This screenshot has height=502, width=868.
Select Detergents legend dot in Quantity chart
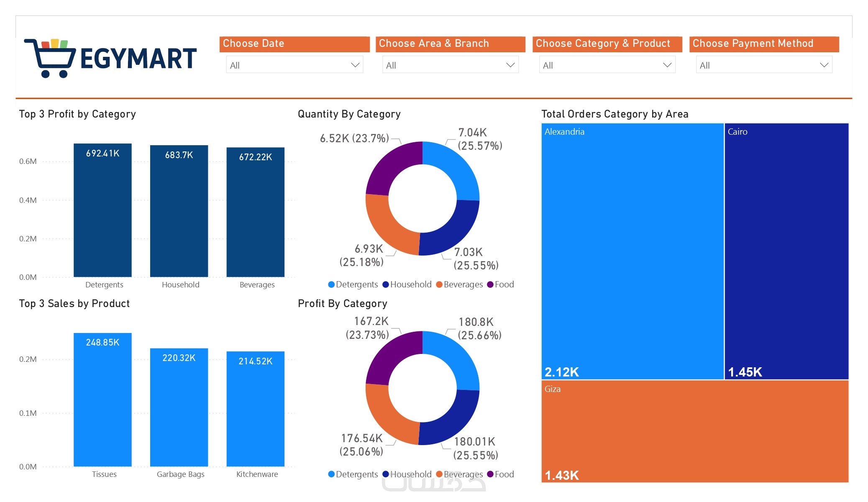(x=331, y=284)
